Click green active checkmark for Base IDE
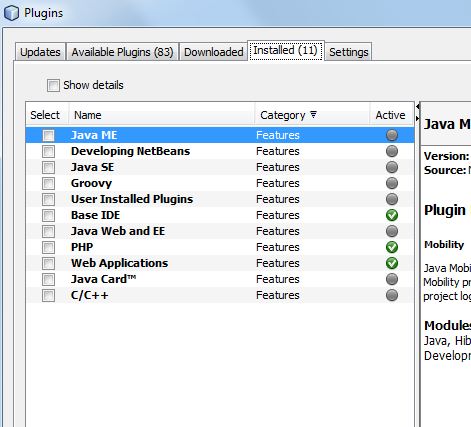Screen dimensions: 471x427 [x=392, y=215]
